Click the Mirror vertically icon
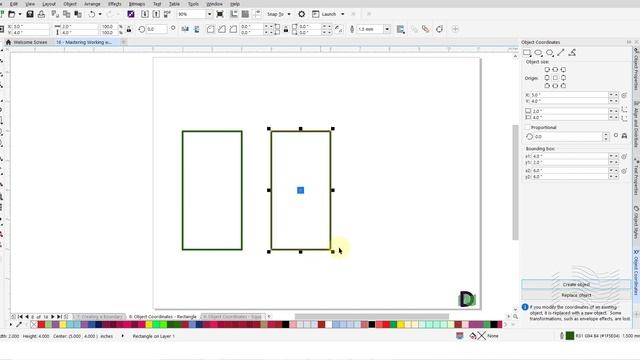This screenshot has width=640, height=360. (x=196, y=29)
